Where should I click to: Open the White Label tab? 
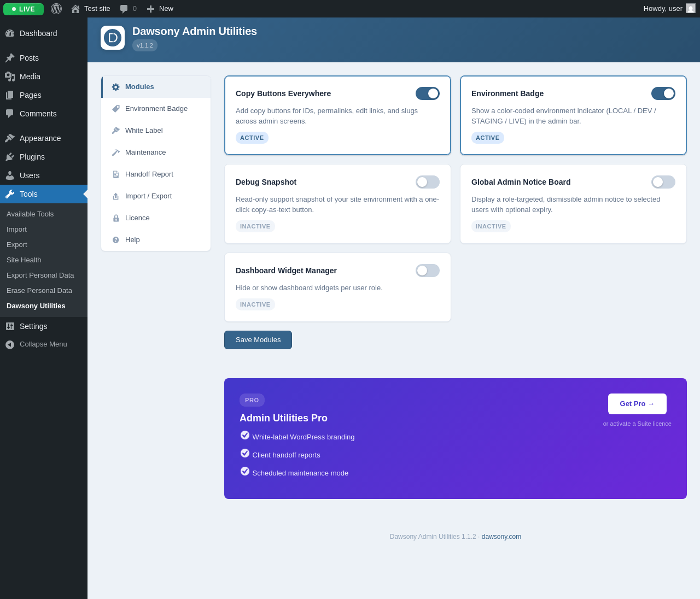156,131
